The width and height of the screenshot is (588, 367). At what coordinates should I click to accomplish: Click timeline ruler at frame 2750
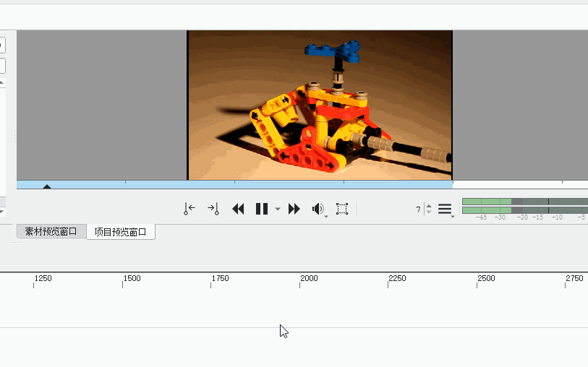pos(574,278)
